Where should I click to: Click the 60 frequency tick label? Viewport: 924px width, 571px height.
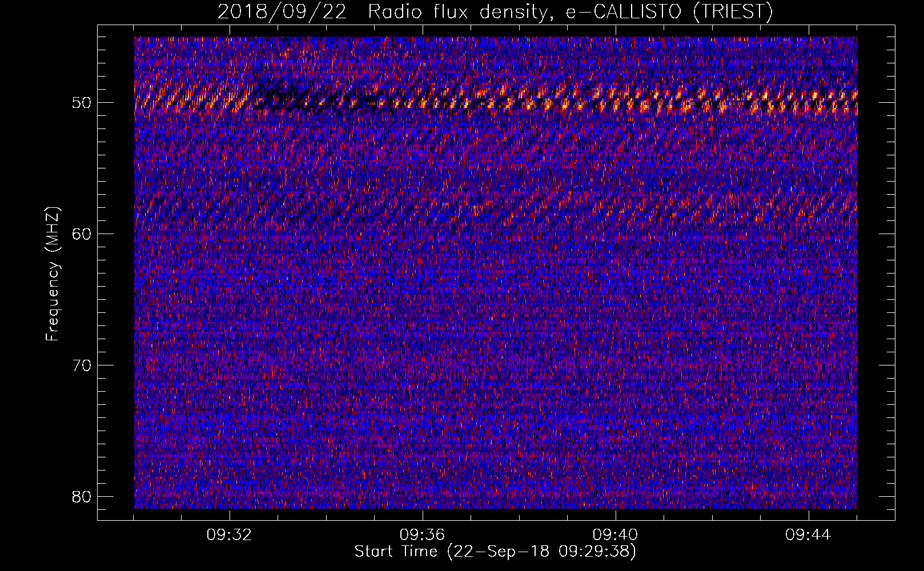point(82,234)
